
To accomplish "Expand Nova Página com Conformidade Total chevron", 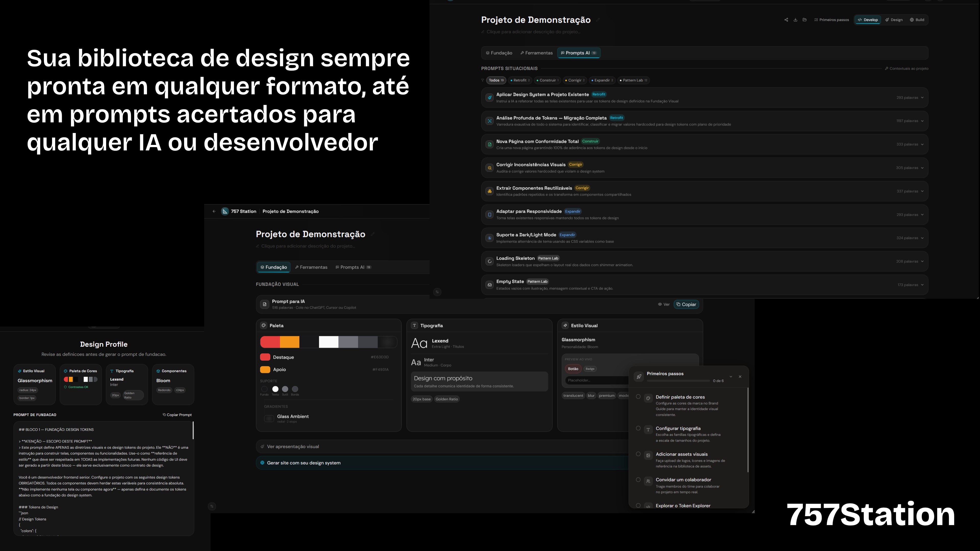I will (922, 144).
